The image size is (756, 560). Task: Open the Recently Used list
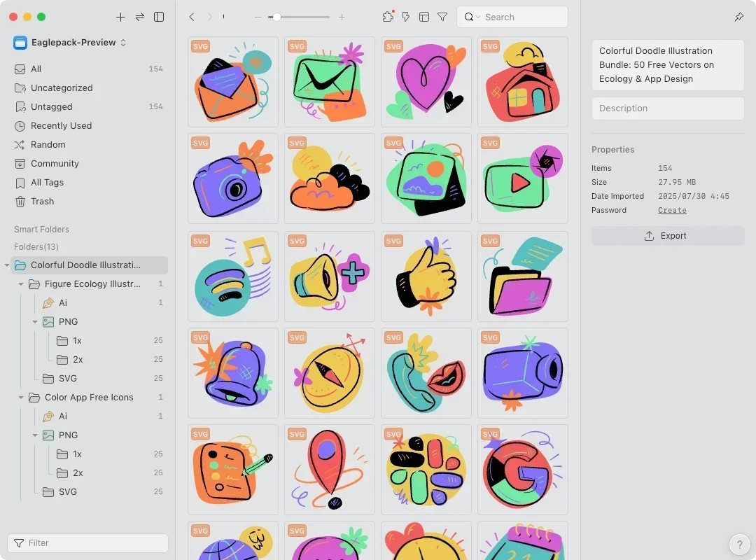point(89,126)
